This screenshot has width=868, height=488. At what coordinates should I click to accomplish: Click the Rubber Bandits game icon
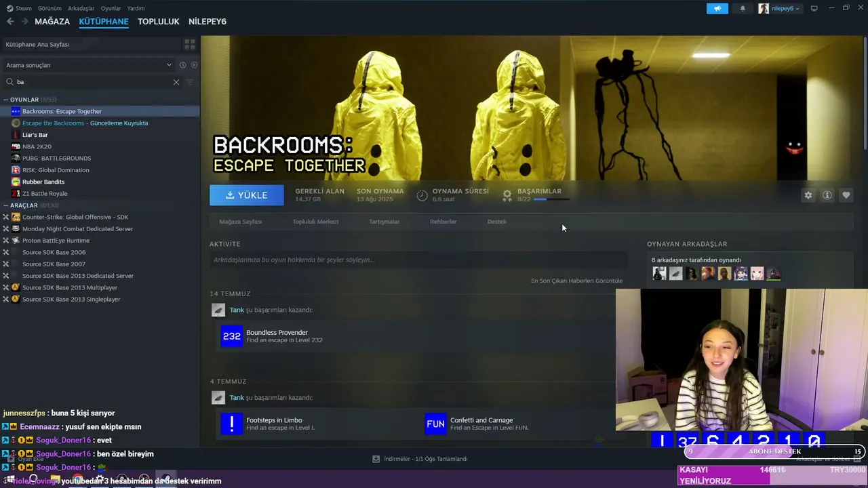pos(16,182)
